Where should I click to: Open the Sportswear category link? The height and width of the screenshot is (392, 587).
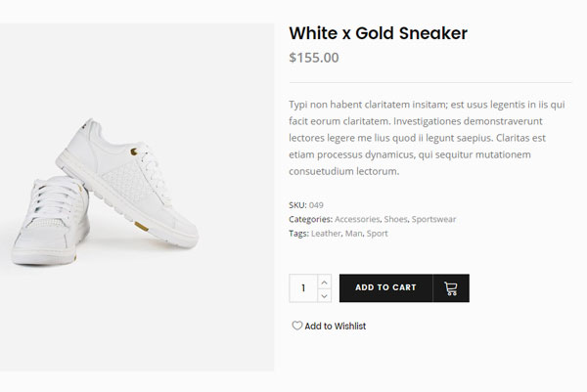(433, 220)
